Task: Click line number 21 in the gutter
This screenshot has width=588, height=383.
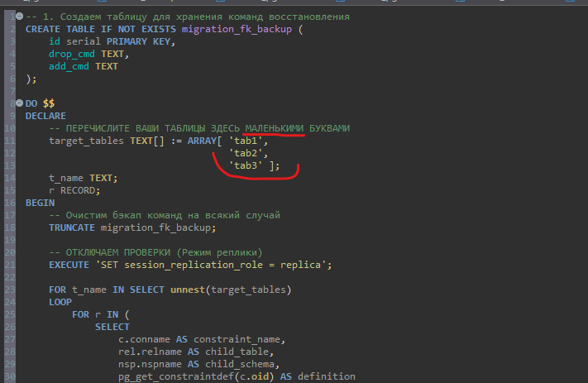Action: [10, 265]
